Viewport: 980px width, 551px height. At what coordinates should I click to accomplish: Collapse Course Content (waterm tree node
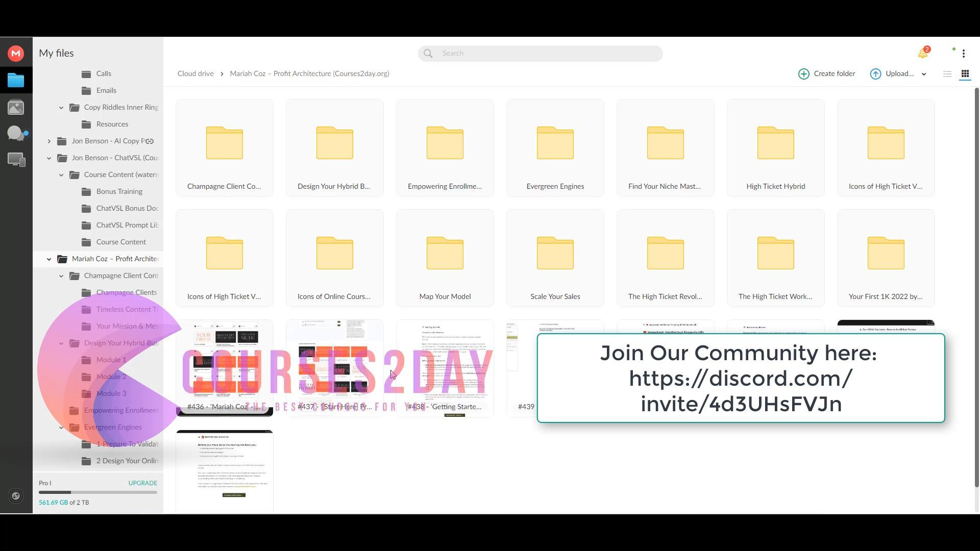click(61, 175)
